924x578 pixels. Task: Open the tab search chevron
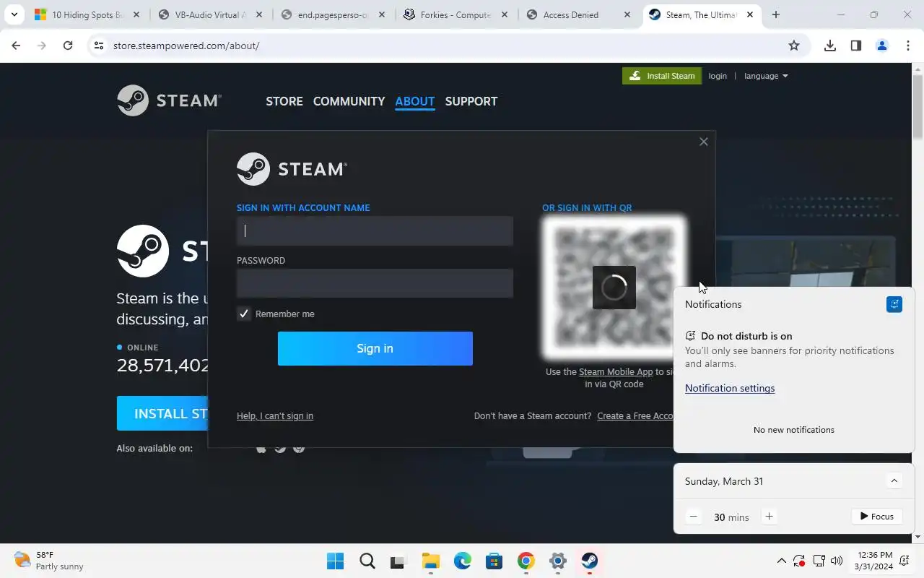[x=14, y=14]
